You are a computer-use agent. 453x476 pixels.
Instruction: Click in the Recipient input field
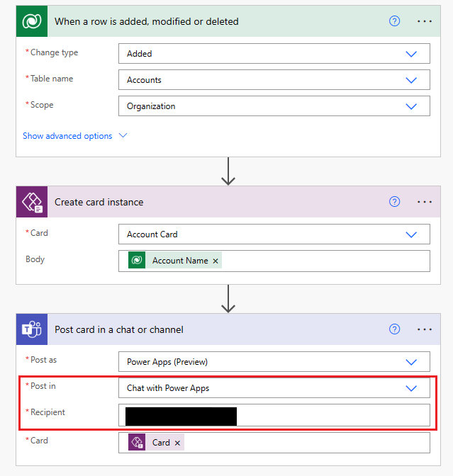click(x=274, y=415)
